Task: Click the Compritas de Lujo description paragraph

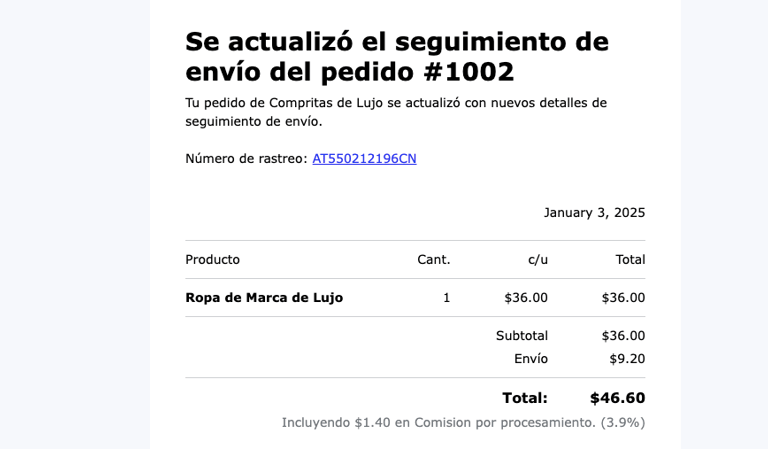Action: pos(396,112)
